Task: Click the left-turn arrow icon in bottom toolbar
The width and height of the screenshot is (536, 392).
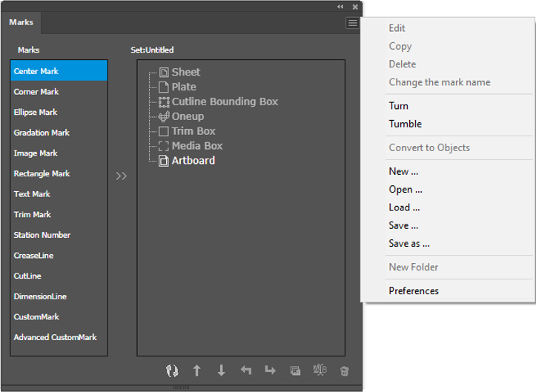Action: (x=246, y=371)
